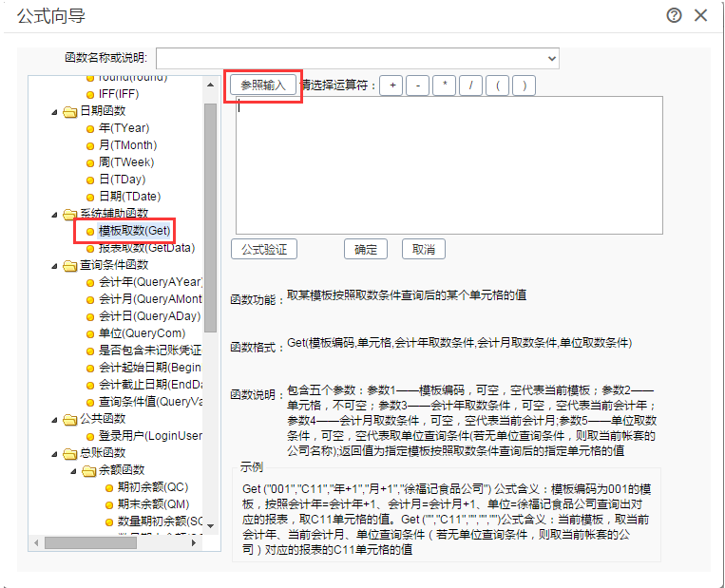
Task: Select 会计年(QueryAYear) function
Action: pyautogui.click(x=151, y=282)
